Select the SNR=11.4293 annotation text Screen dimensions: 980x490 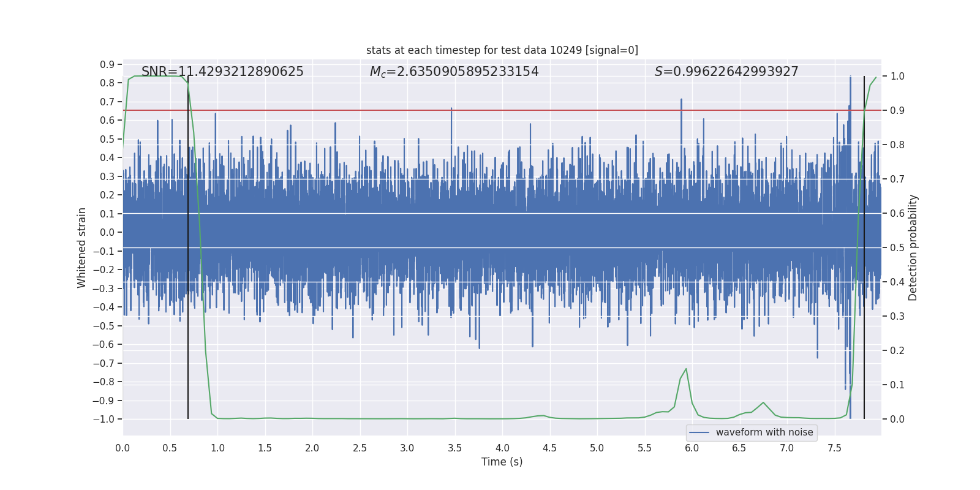pos(222,72)
